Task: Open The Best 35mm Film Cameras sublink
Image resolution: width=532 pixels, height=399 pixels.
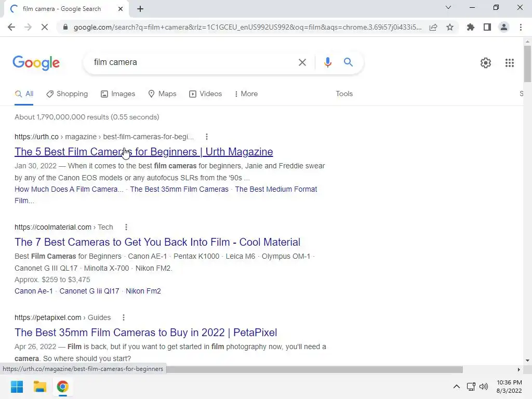Action: click(179, 189)
